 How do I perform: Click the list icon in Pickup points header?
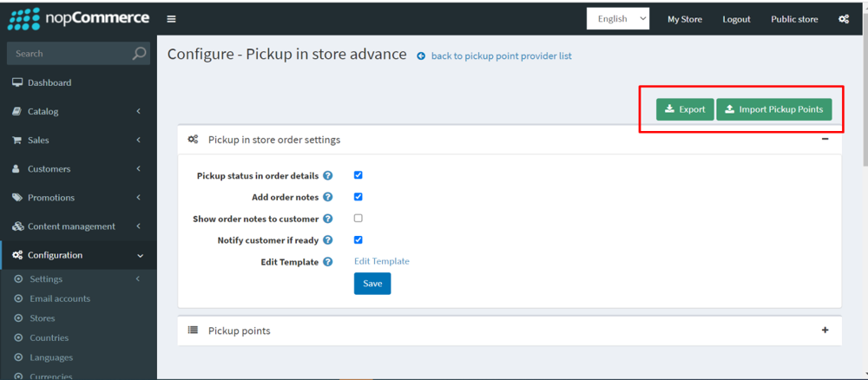(193, 331)
